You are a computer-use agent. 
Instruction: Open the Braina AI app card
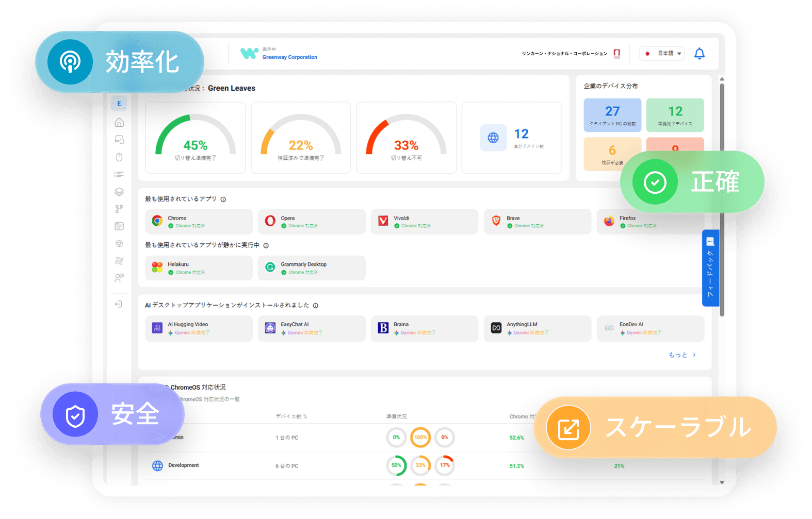point(425,328)
